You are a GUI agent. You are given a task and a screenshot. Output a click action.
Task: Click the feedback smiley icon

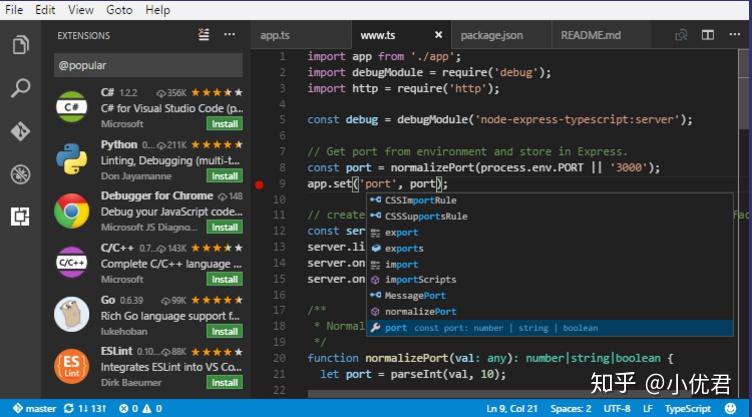click(730, 408)
